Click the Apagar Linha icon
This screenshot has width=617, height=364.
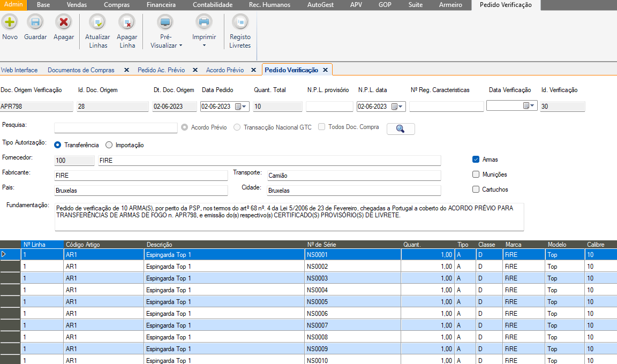[x=127, y=22]
